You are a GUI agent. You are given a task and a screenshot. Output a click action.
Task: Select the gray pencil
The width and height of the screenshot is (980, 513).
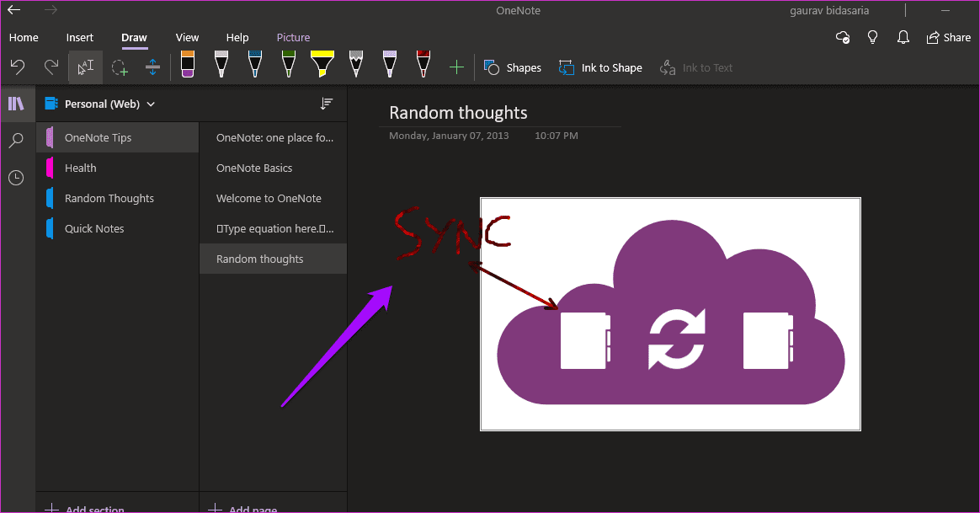tap(356, 64)
